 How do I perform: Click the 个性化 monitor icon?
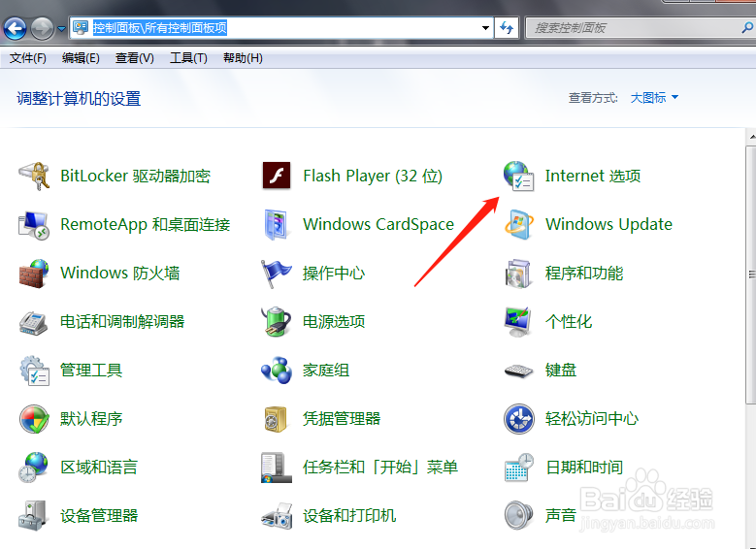tap(518, 322)
